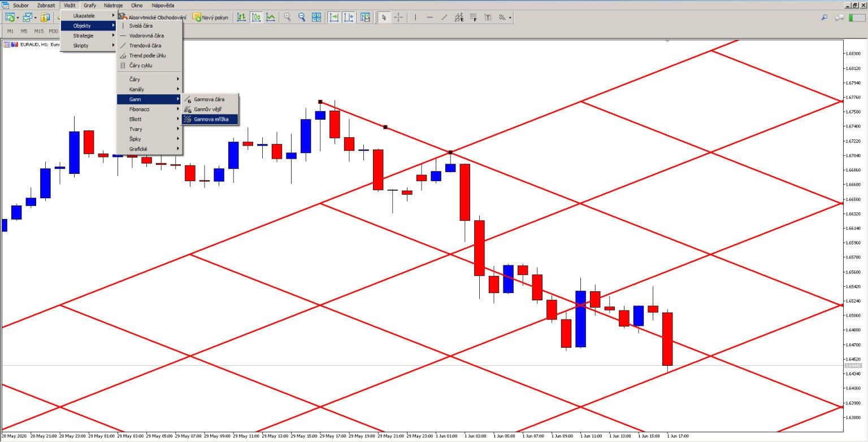The width and height of the screenshot is (868, 442).
Task: Open the Vložit menu
Action: (70, 5)
